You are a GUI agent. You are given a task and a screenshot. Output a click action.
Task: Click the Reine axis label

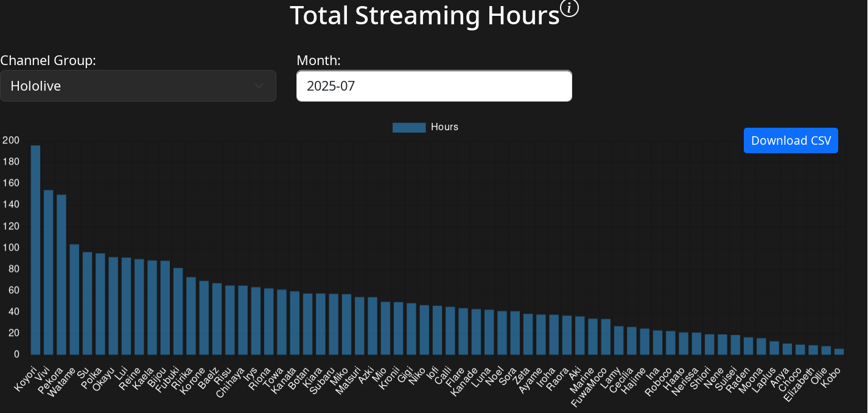[x=130, y=377]
